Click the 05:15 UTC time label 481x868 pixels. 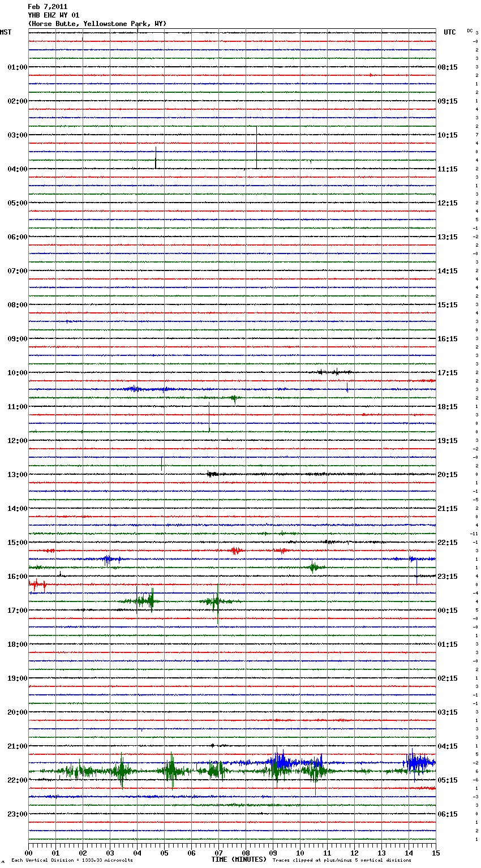448,780
